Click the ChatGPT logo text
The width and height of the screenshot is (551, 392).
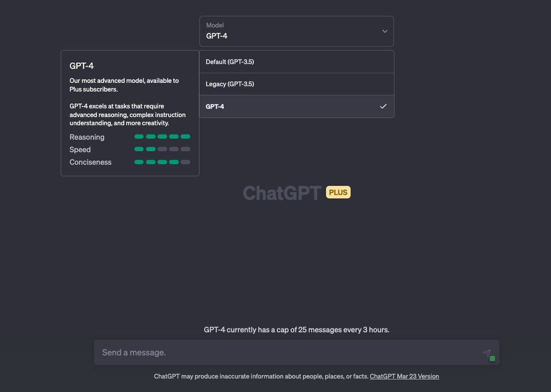pos(282,193)
